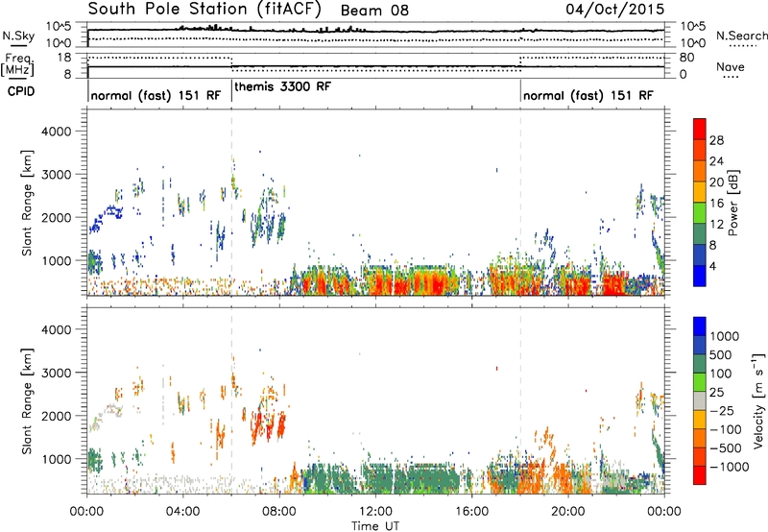Image resolution: width=768 pixels, height=532 pixels.
Task: Click the '80' Nave axis tick label
Action: [x=686, y=58]
